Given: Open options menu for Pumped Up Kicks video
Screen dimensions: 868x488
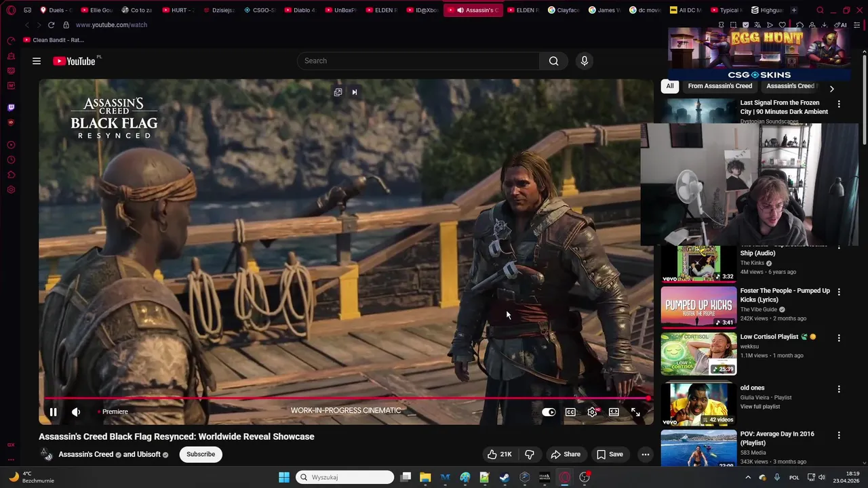Looking at the screenshot, I should click(839, 292).
